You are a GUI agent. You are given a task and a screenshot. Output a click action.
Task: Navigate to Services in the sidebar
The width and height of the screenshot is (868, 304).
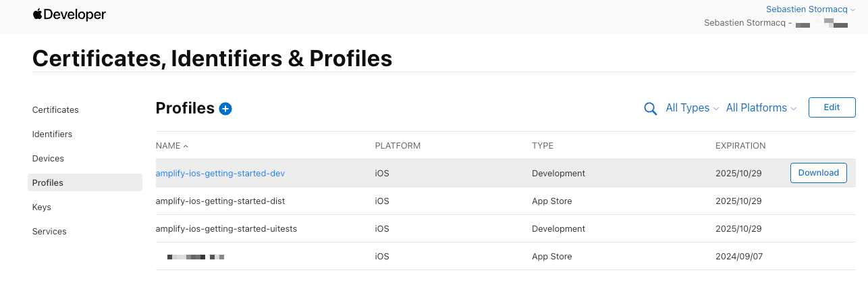[x=49, y=232]
